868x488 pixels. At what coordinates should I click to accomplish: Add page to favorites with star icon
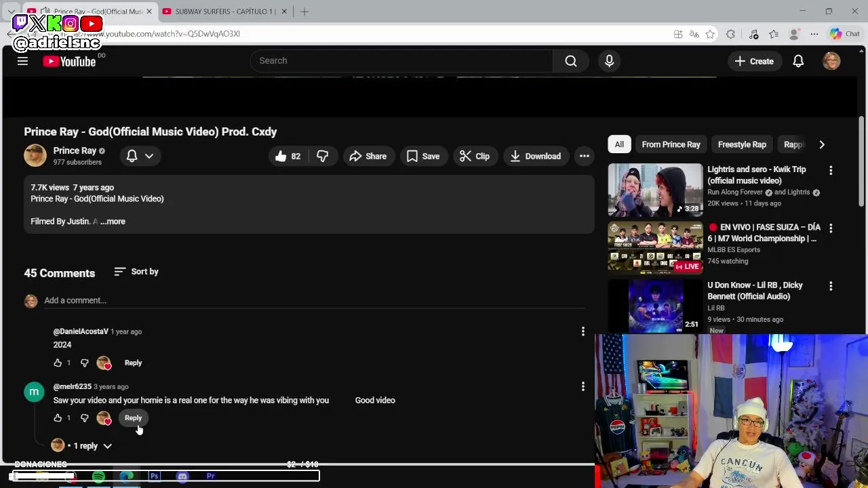pyautogui.click(x=710, y=34)
